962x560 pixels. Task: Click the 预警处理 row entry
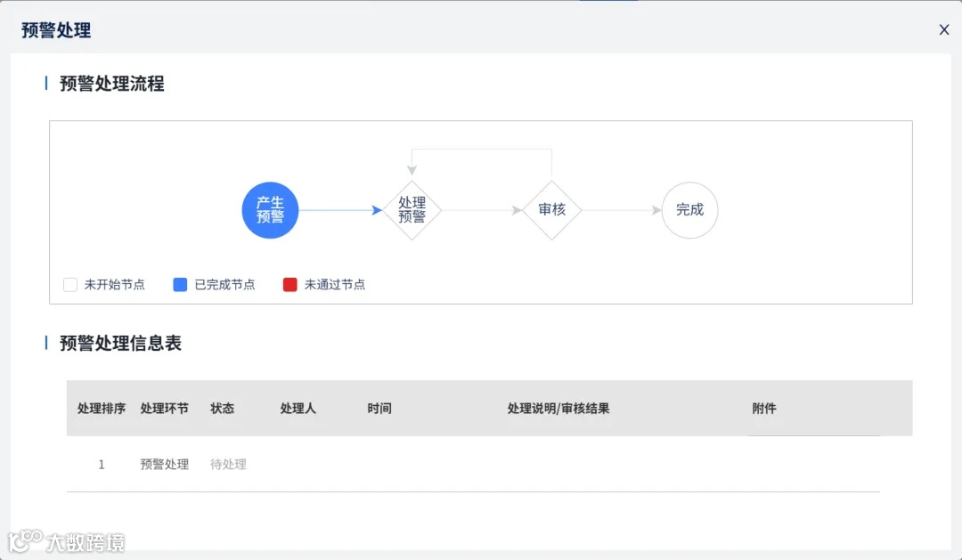pos(165,464)
